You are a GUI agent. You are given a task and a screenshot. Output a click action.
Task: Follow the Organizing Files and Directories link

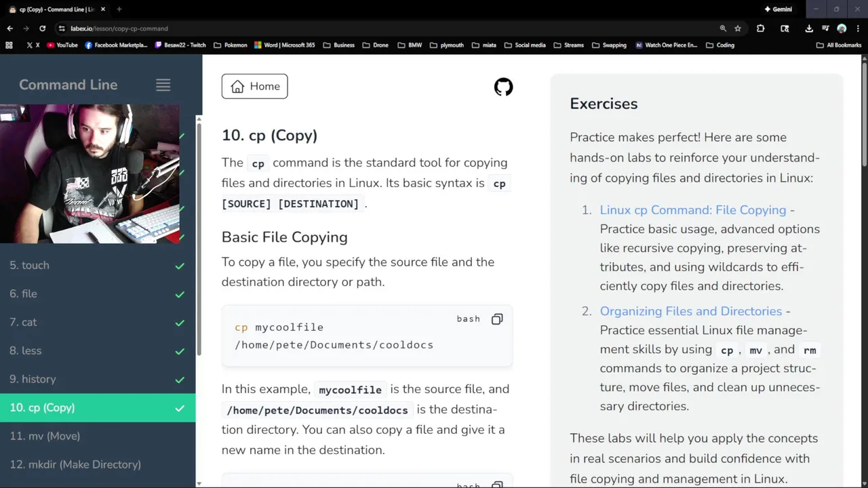[690, 311]
